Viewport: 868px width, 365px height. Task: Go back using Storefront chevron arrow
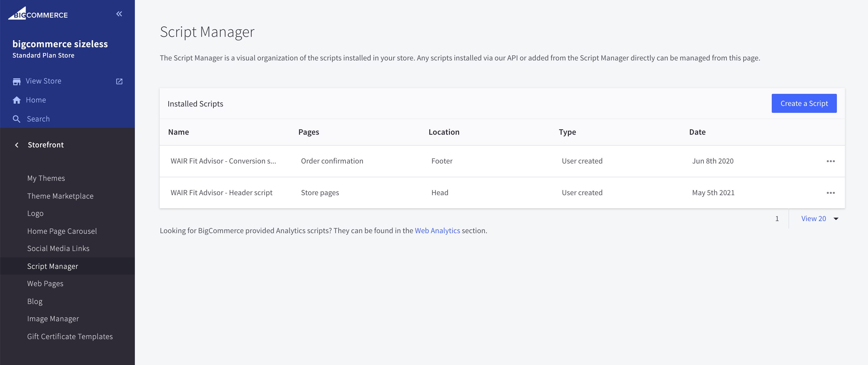17,145
